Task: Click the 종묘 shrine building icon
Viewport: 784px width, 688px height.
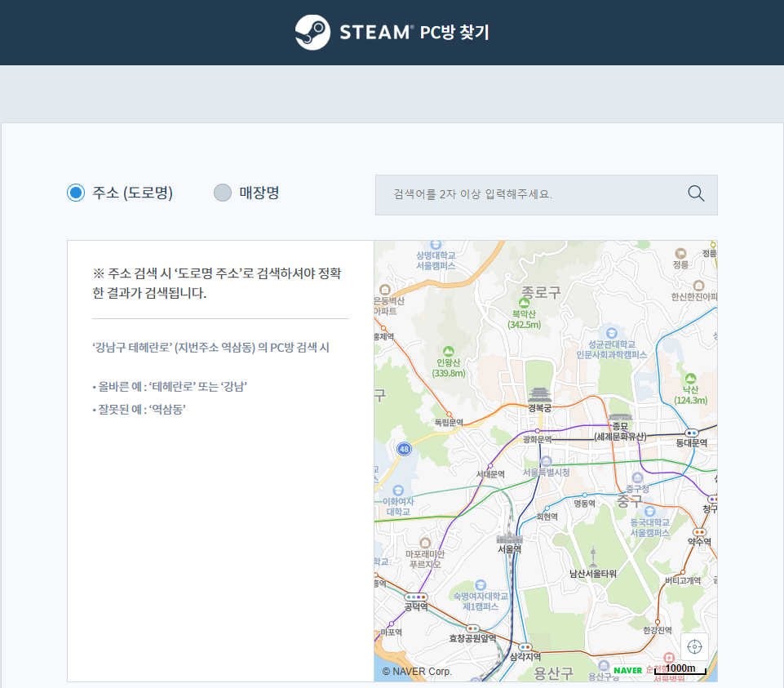Action: 620,417
